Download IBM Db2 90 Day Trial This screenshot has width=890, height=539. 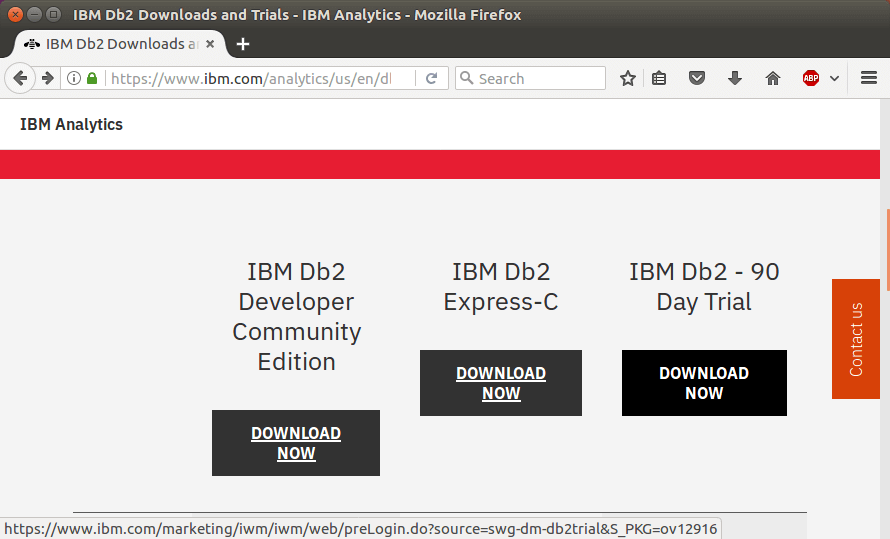coord(704,383)
